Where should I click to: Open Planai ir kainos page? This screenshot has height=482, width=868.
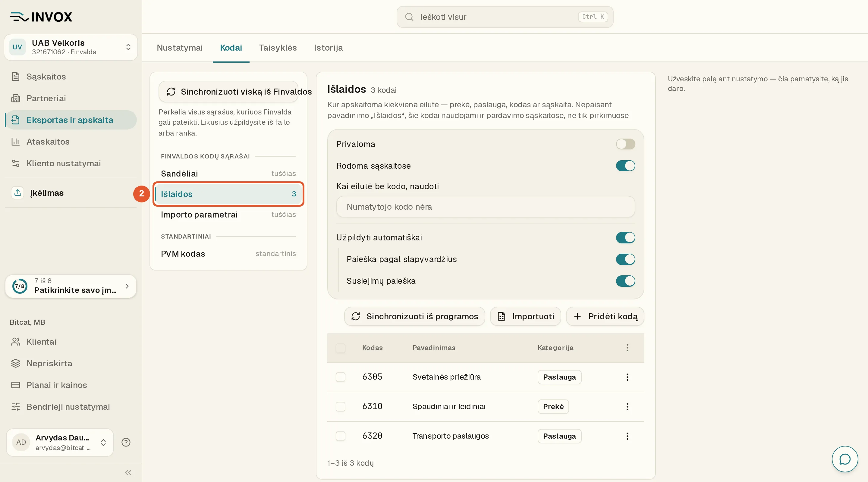pyautogui.click(x=71, y=385)
